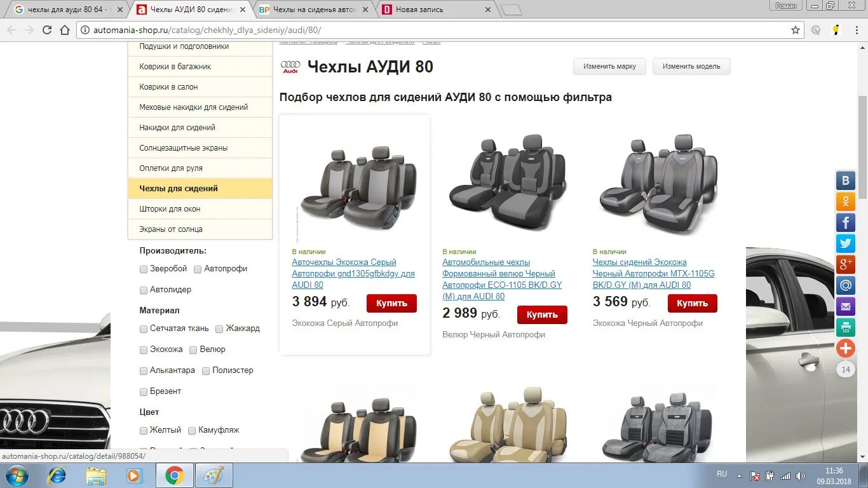Click the print icon in share sidebar
Viewport: 868px width, 488px height.
coord(845,327)
